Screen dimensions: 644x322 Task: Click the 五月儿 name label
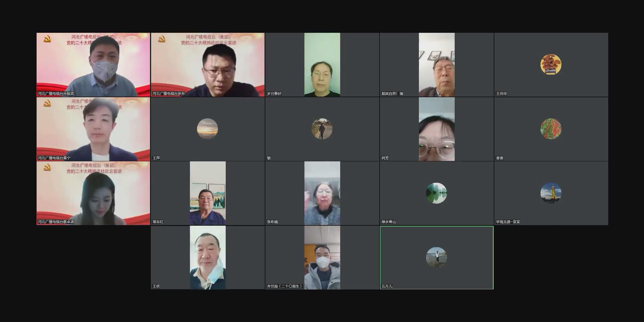(x=387, y=286)
